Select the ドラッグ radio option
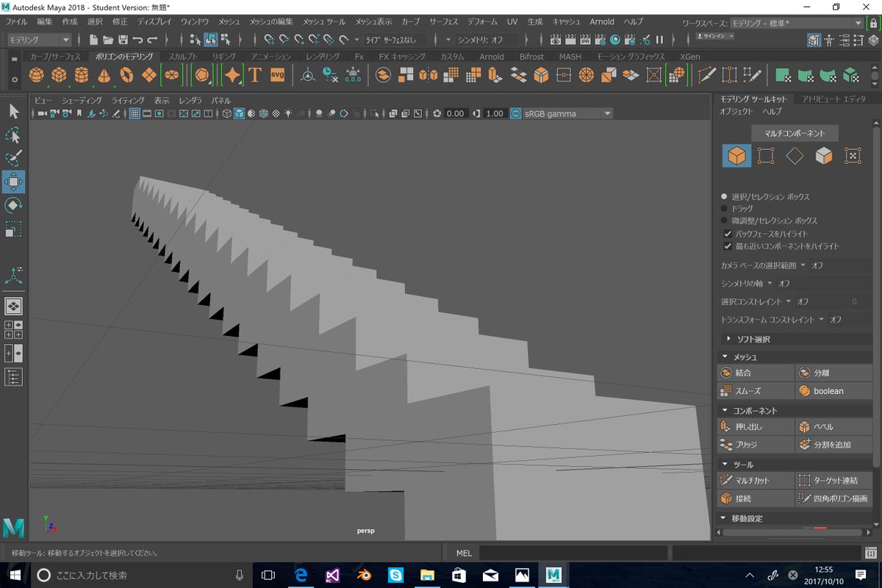The height and width of the screenshot is (588, 882). pyautogui.click(x=724, y=209)
